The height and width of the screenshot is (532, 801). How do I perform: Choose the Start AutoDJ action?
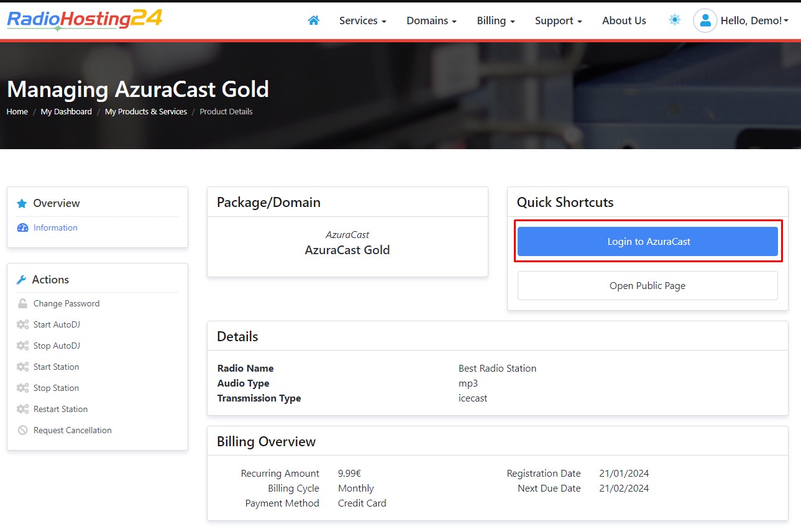click(57, 324)
